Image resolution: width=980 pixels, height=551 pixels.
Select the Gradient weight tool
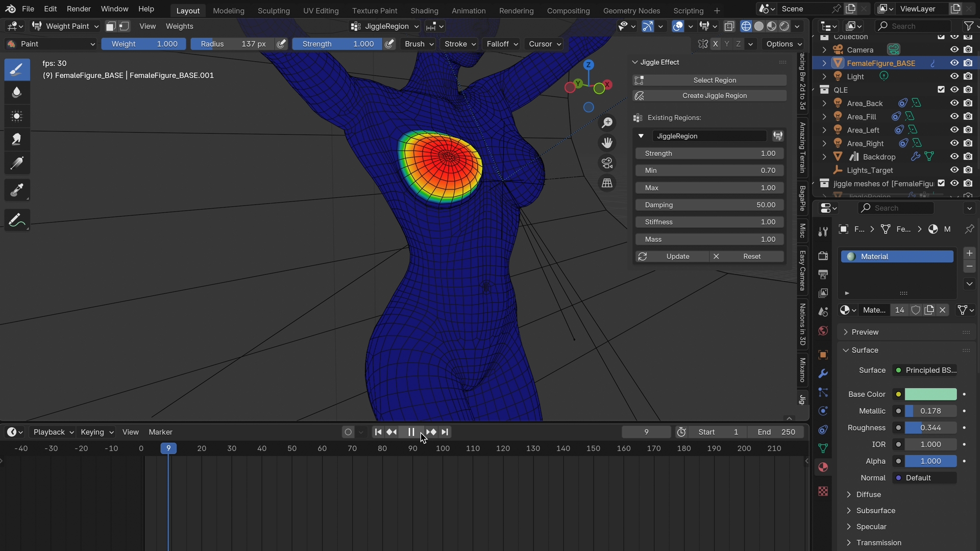click(x=17, y=163)
